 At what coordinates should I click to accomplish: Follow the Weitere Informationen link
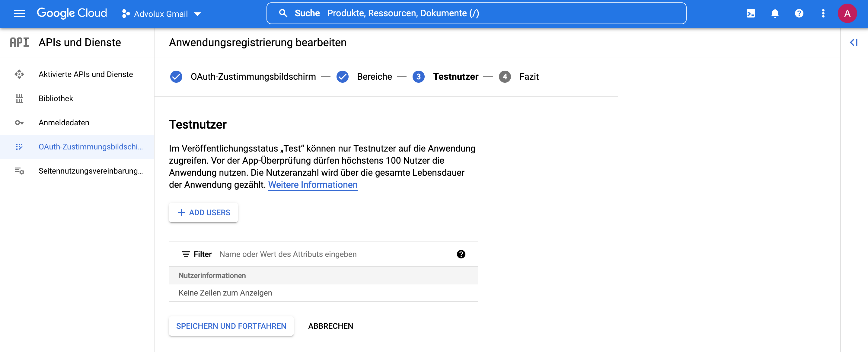[x=313, y=185]
